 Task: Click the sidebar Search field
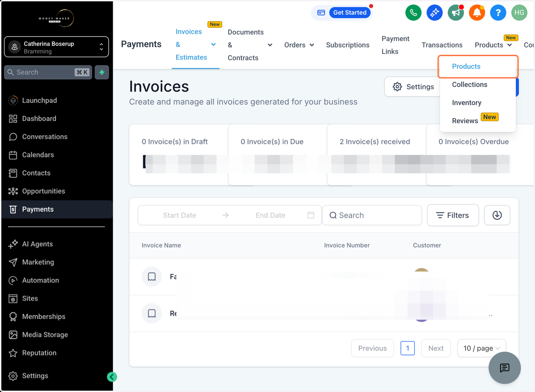pos(48,72)
